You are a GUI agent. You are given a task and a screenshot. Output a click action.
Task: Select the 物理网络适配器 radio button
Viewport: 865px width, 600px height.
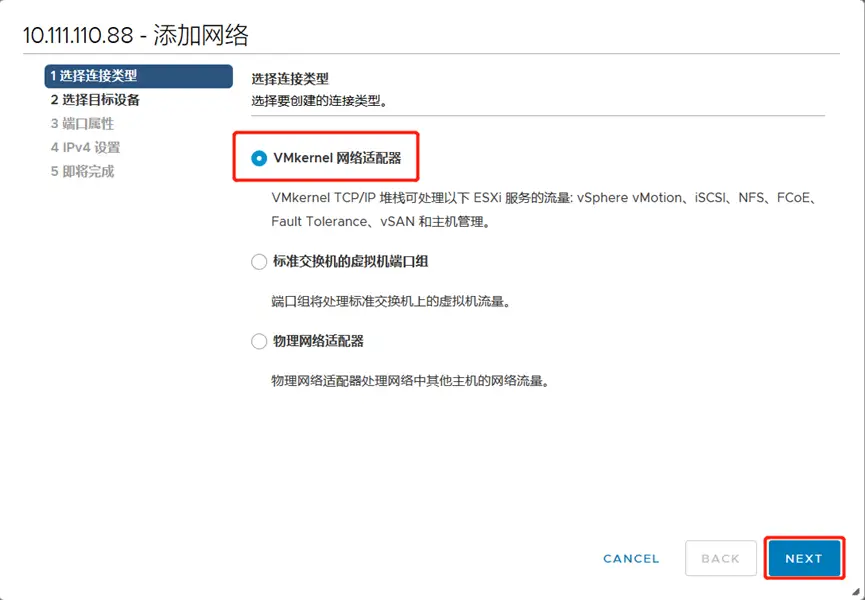coord(259,341)
